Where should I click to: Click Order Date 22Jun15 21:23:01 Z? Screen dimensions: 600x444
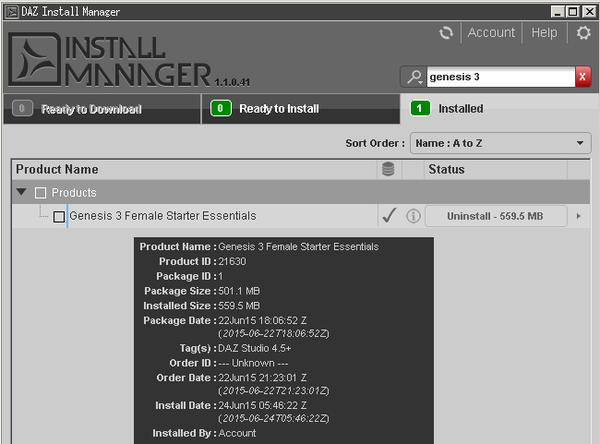262,378
